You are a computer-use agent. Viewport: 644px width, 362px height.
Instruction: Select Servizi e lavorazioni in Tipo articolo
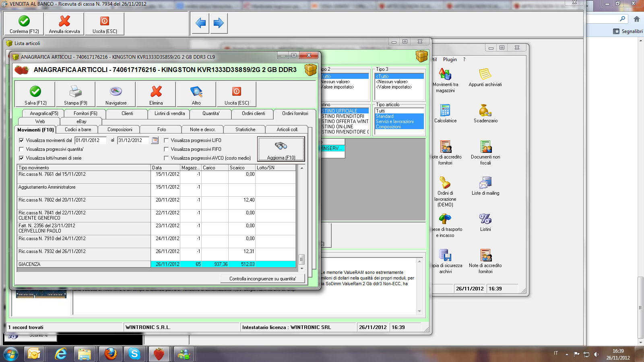tap(399, 121)
